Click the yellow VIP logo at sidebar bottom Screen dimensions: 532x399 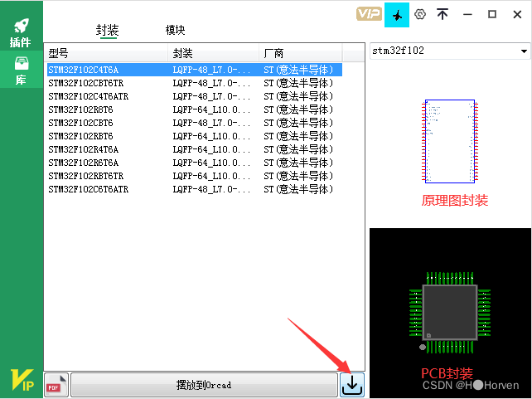point(22,379)
